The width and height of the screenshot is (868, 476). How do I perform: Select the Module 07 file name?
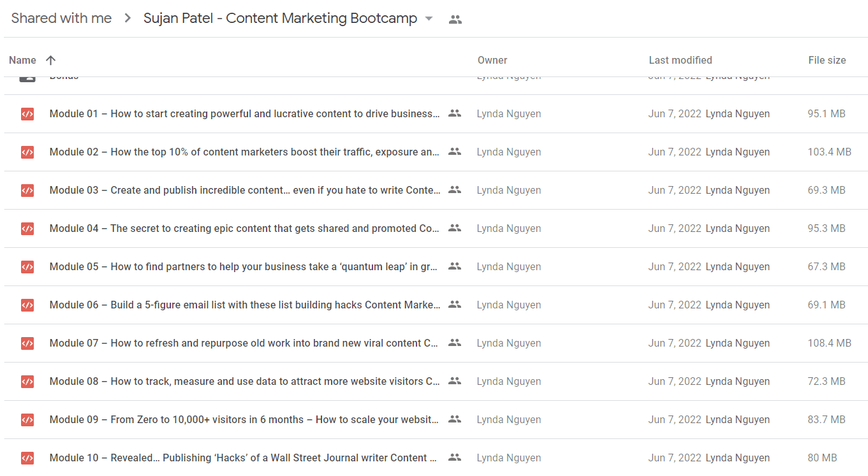[245, 343]
